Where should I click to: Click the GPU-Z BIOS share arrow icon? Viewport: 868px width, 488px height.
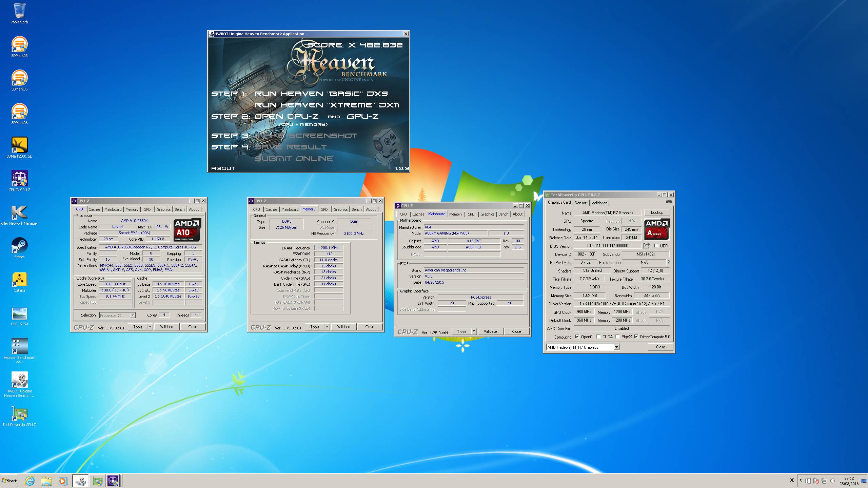646,246
